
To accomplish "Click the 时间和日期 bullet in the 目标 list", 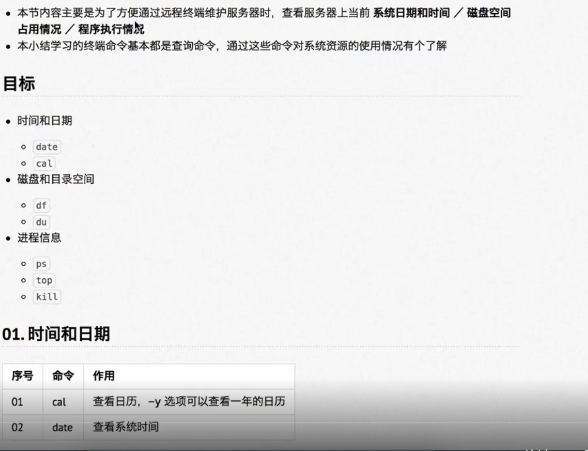I will click(x=45, y=121).
